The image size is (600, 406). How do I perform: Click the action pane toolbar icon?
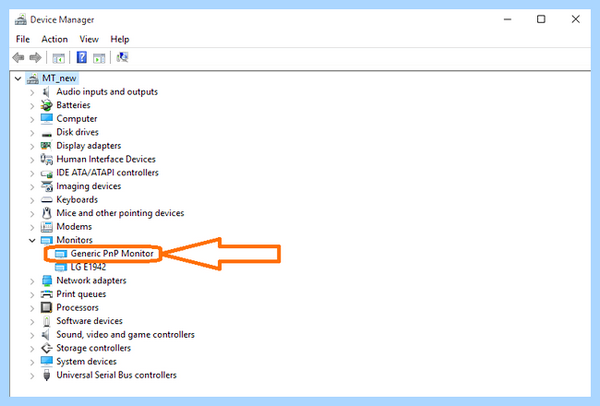click(99, 58)
